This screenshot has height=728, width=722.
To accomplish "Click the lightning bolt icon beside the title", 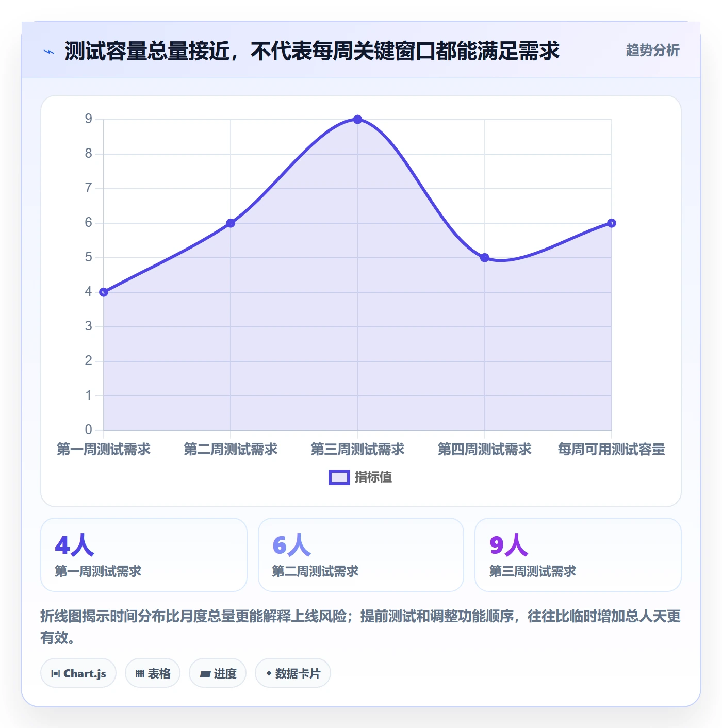I will pyautogui.click(x=49, y=52).
